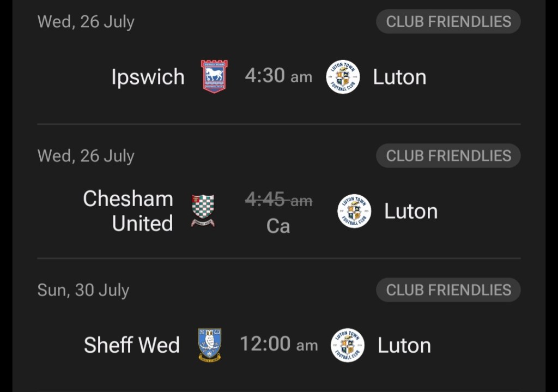Screen dimensions: 558x392
Task: Open the Ipswich team name
Action: (x=148, y=77)
